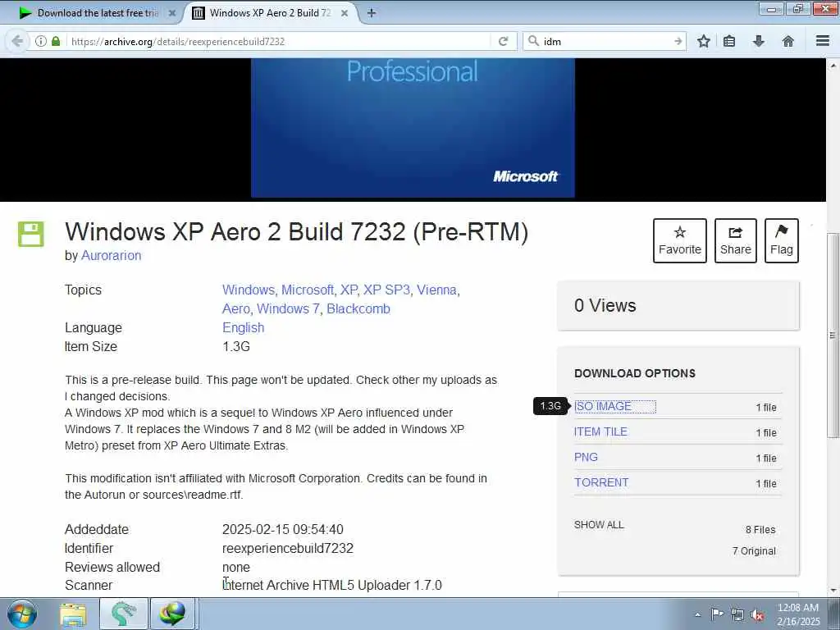840x630 pixels.
Task: Download the PNG file
Action: (586, 457)
